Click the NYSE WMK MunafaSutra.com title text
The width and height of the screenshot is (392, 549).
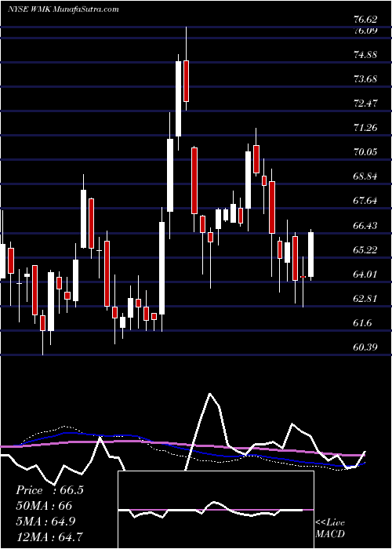[x=64, y=9]
